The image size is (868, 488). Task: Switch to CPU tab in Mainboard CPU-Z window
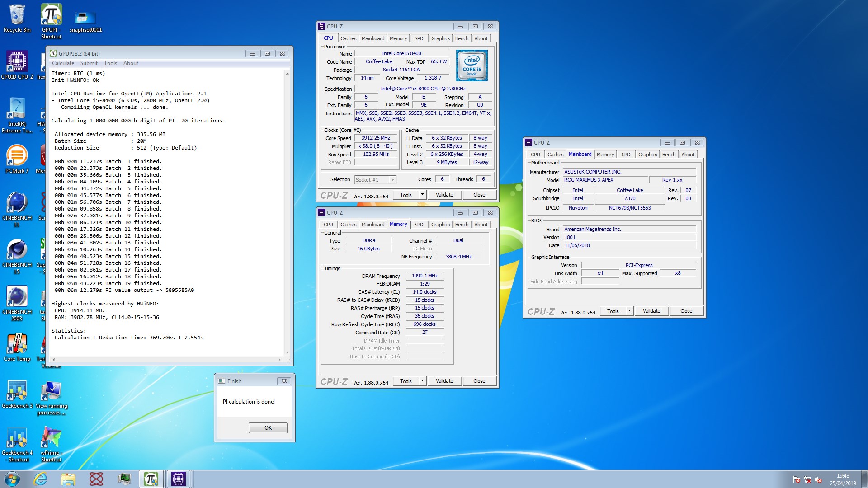(535, 155)
